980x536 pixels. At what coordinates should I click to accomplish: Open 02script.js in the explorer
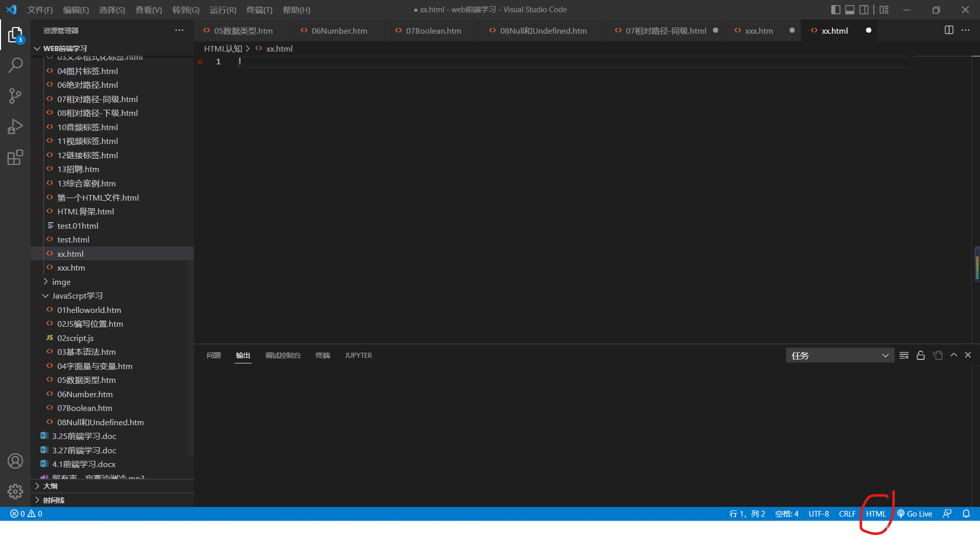(x=112, y=338)
